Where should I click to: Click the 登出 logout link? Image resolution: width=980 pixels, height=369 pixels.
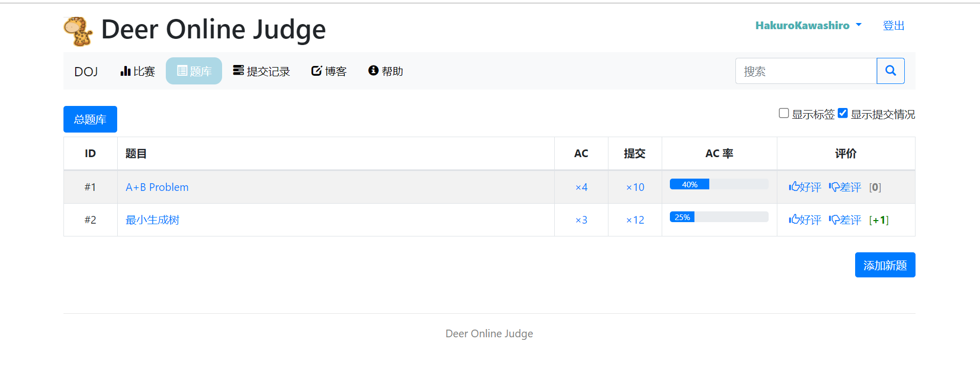pyautogui.click(x=894, y=26)
